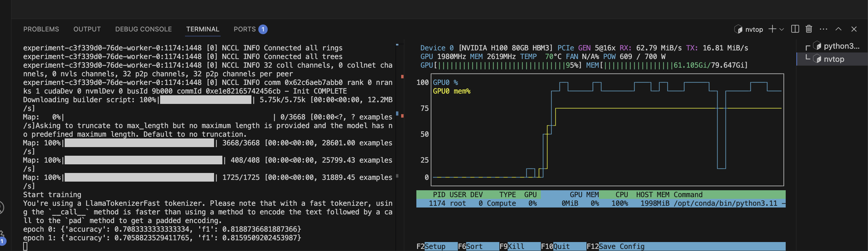Click the highlighted GPU column header
Screen dimensions: 868x251
coord(530,195)
